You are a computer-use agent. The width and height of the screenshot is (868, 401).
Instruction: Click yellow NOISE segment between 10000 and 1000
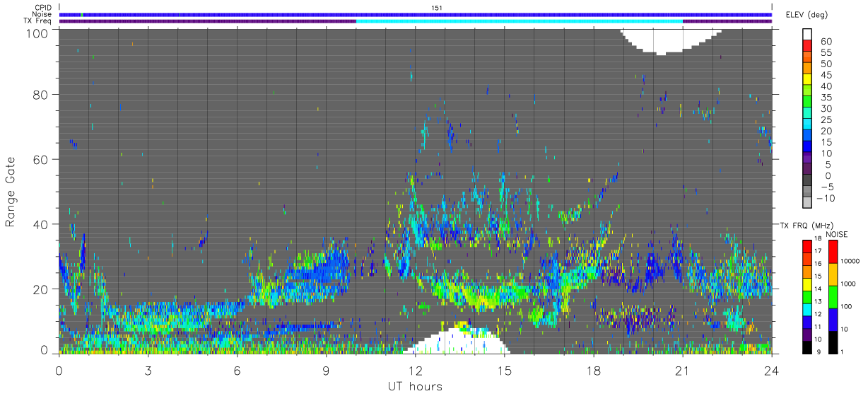833,274
